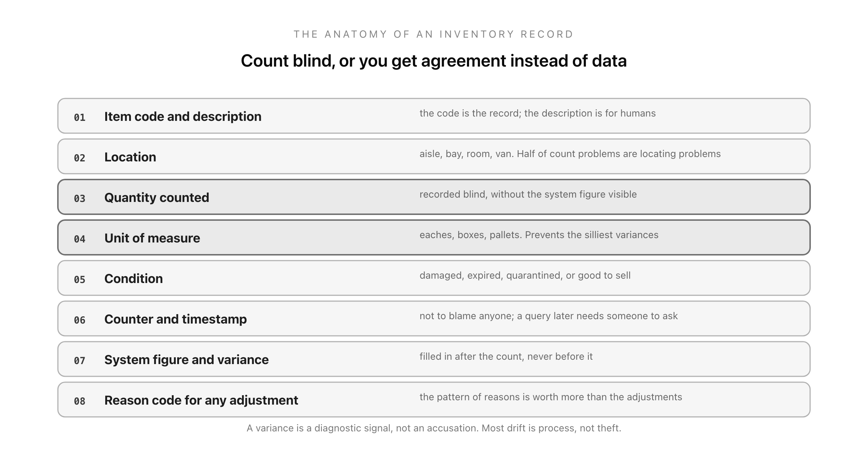Viewport: 868px width, 456px height.
Task: Select the Unit of measure row
Action: pos(434,237)
